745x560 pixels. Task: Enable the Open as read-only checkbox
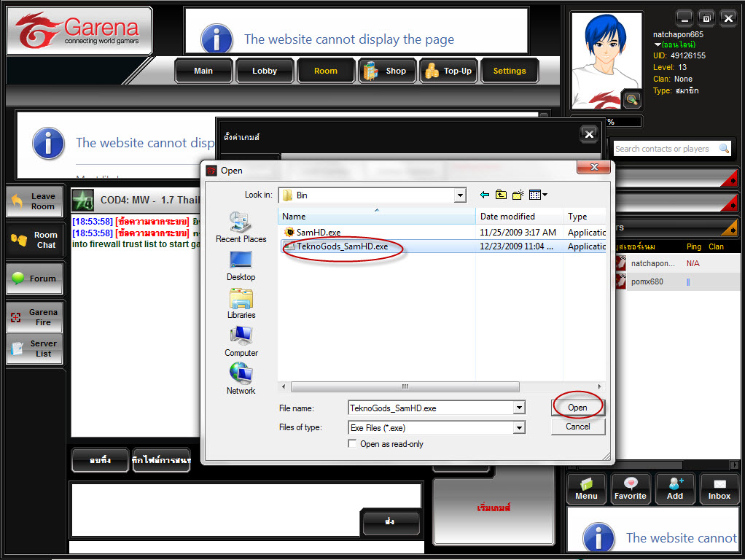(352, 443)
